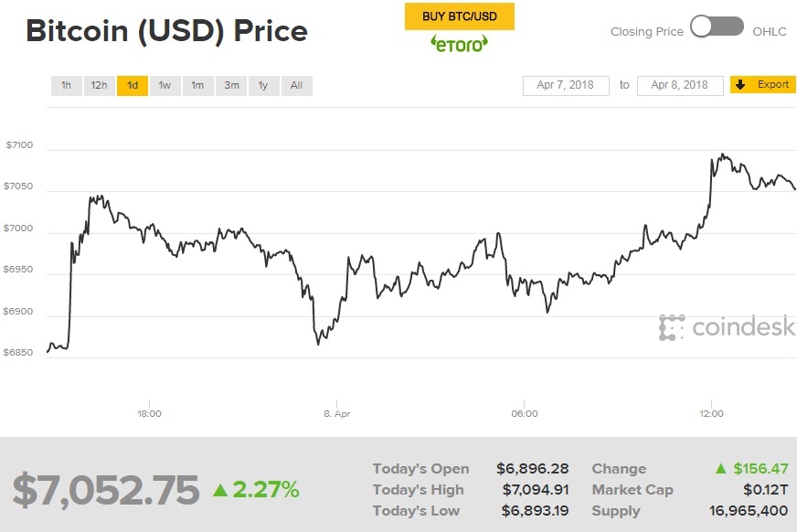Viewport: 797px width, 532px height.
Task: Select the 12h timeframe
Action: 99,84
